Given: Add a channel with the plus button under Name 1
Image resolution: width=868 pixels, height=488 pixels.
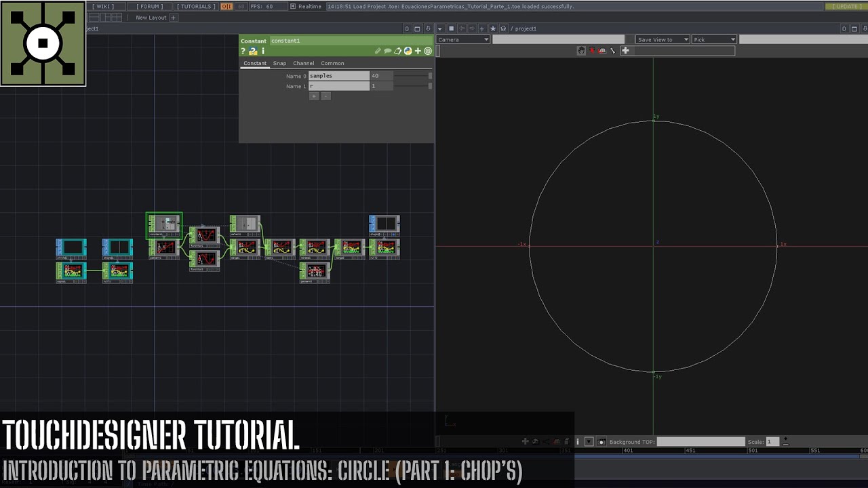Looking at the screenshot, I should 313,96.
